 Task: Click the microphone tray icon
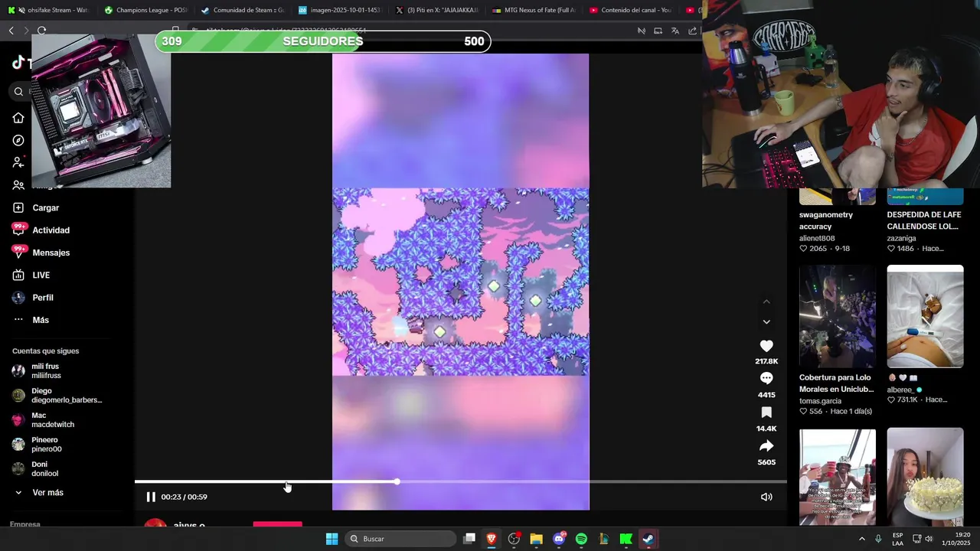coord(878,539)
